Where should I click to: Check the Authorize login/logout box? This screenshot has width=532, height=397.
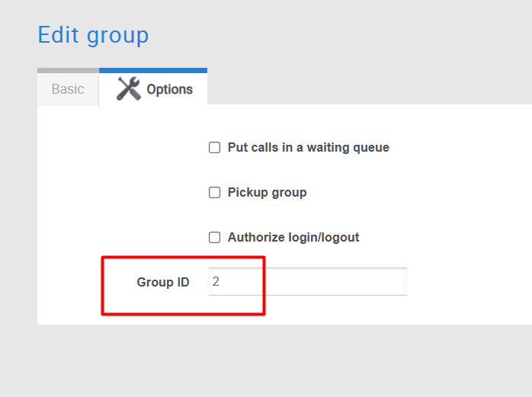(x=214, y=238)
